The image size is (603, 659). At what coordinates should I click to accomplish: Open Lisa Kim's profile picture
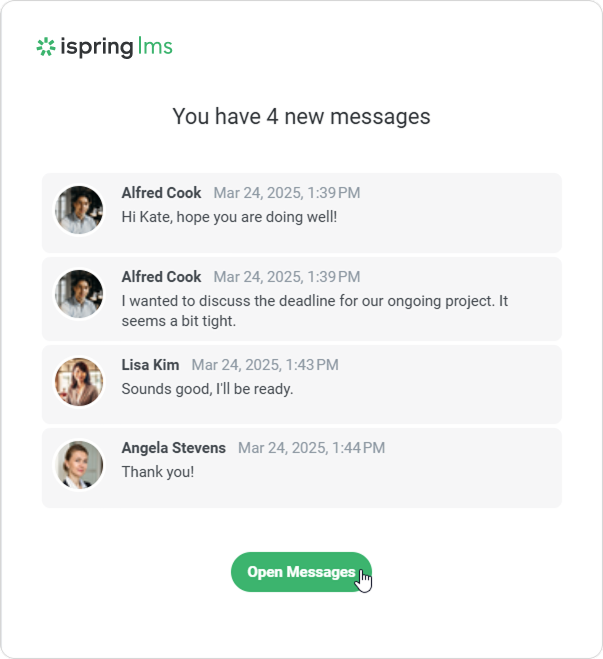(79, 382)
